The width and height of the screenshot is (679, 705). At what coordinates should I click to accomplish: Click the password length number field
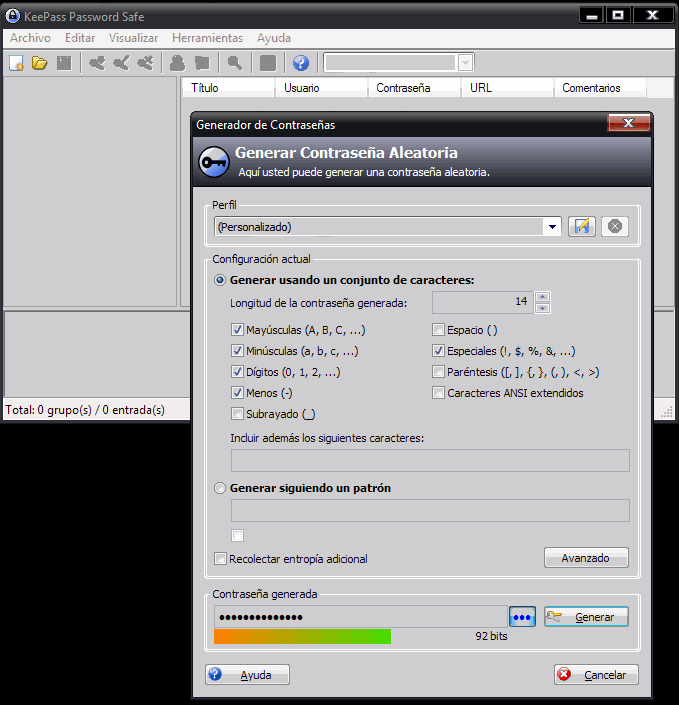[x=482, y=303]
